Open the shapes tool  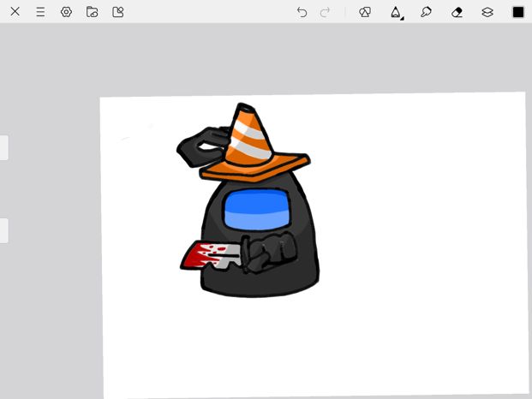[x=365, y=12]
